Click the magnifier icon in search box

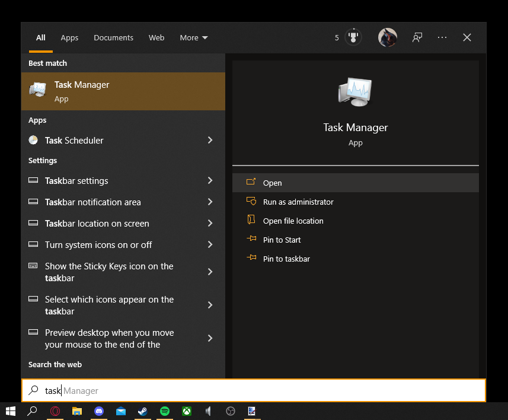33,390
